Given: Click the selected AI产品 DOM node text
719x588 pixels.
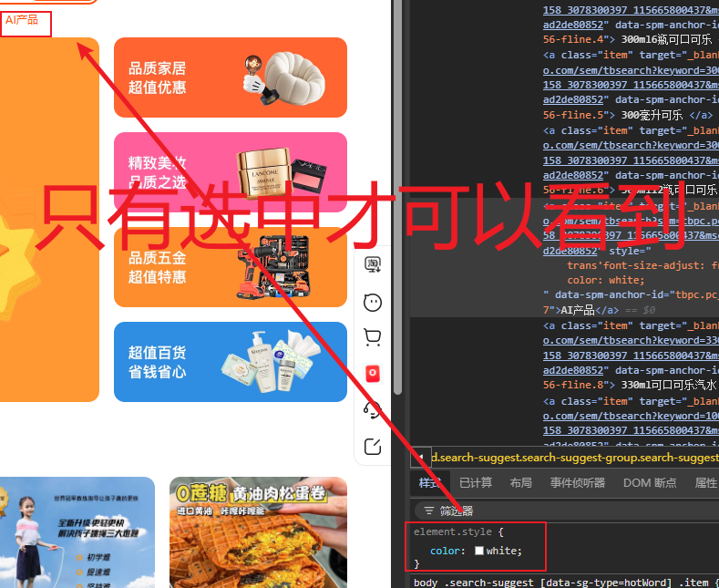Looking at the screenshot, I should (x=578, y=310).
